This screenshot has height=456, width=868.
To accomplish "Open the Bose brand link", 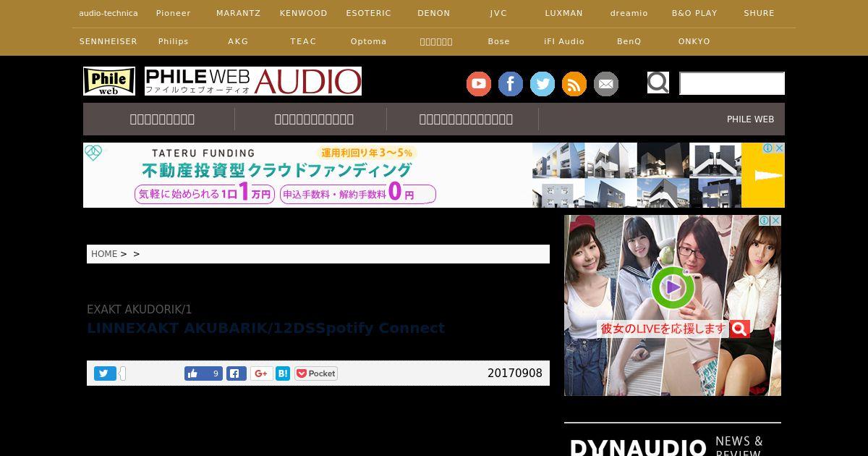I will point(499,41).
